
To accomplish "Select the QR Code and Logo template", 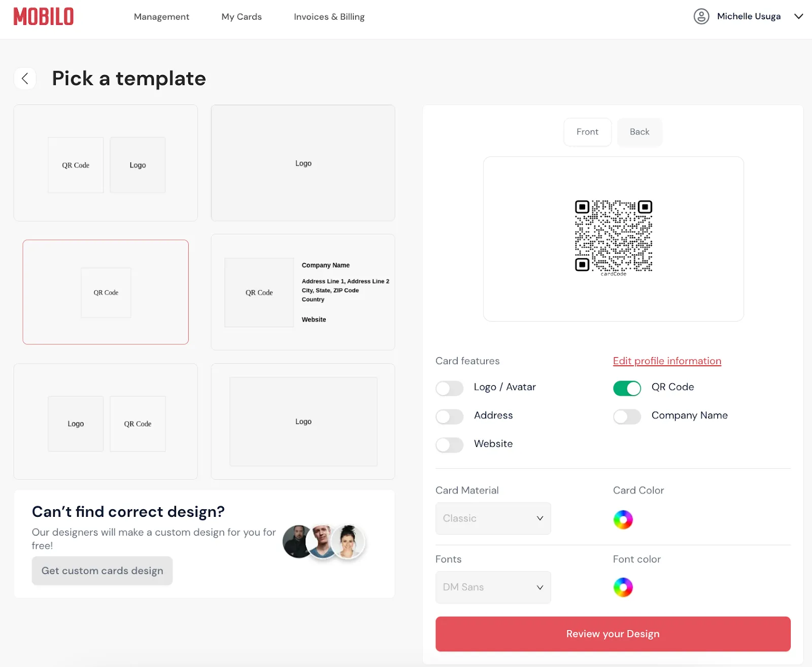I will pyautogui.click(x=106, y=163).
